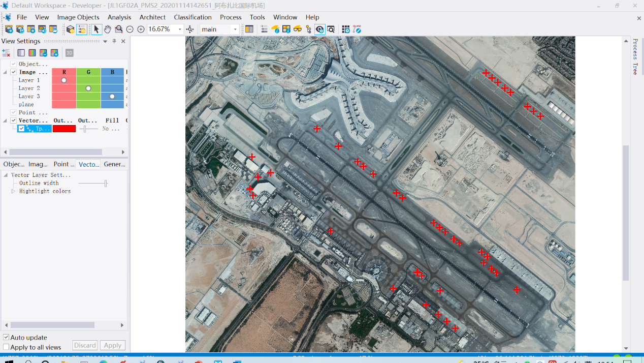Screen dimensions: 644x363
Task: Click the red outline color swatch
Action: (64, 129)
